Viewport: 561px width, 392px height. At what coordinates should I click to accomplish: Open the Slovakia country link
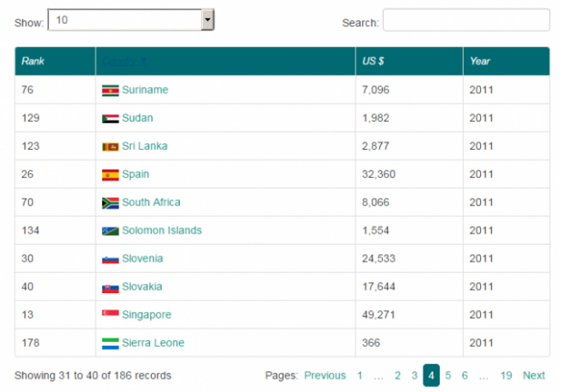point(142,287)
